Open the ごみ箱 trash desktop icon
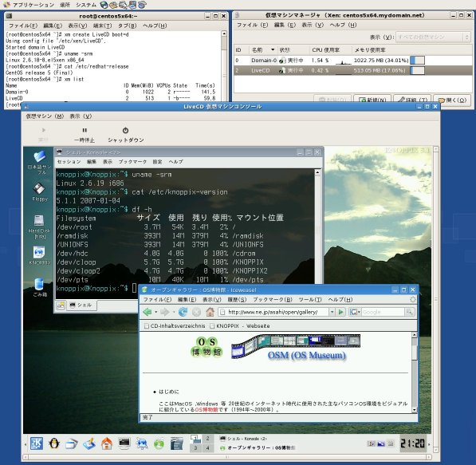Screen dimensions: 476x465 [x=39, y=287]
